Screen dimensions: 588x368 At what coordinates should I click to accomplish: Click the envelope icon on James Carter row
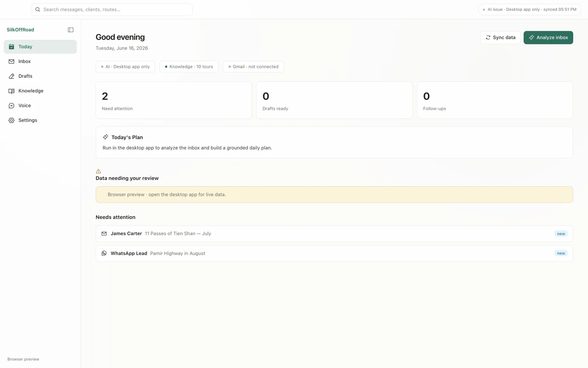pos(104,234)
